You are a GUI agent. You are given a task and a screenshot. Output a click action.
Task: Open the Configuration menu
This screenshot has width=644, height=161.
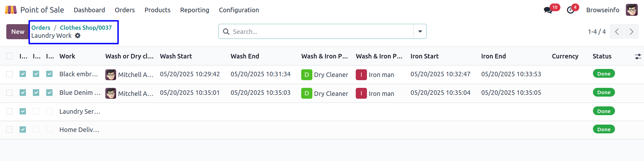[239, 10]
